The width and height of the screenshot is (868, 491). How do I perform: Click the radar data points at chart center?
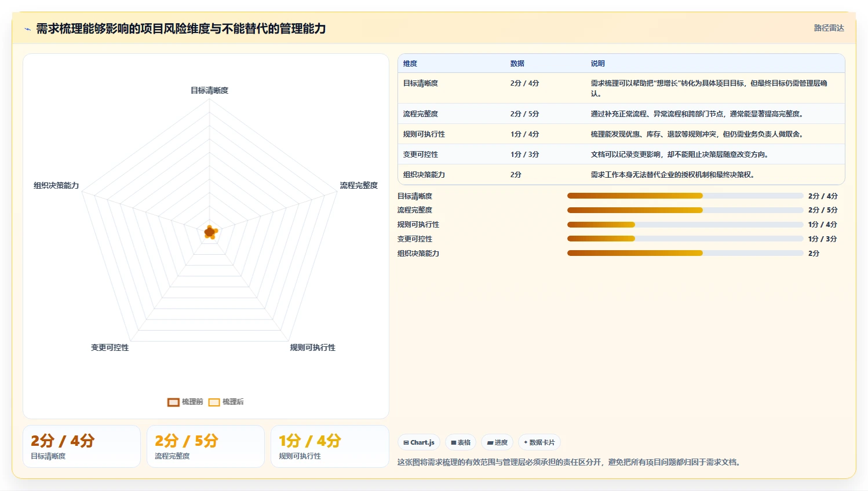coord(210,232)
